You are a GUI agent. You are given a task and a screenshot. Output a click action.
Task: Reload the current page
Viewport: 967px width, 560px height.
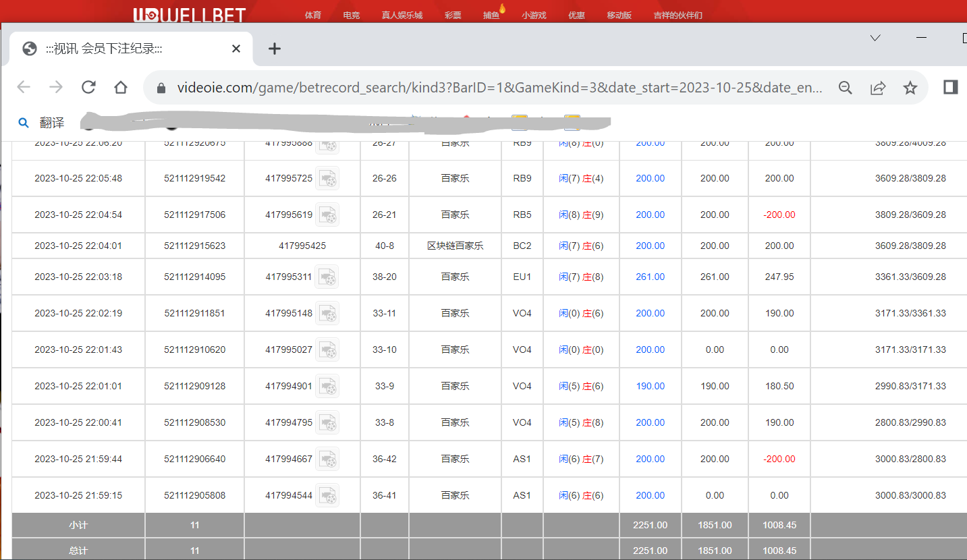pos(88,87)
